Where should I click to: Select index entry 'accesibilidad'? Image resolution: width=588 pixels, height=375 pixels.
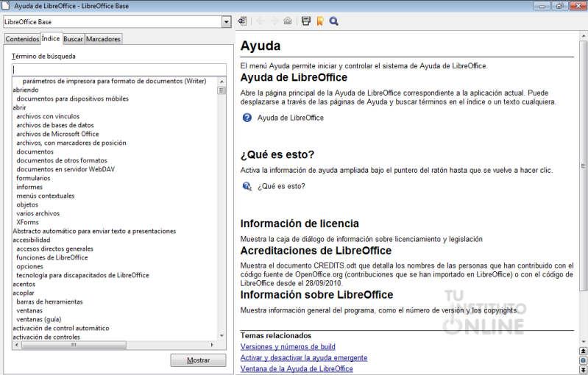(32, 240)
